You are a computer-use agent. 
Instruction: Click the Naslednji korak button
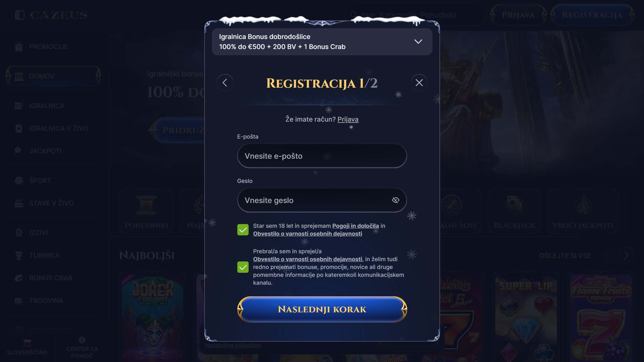coord(322,309)
